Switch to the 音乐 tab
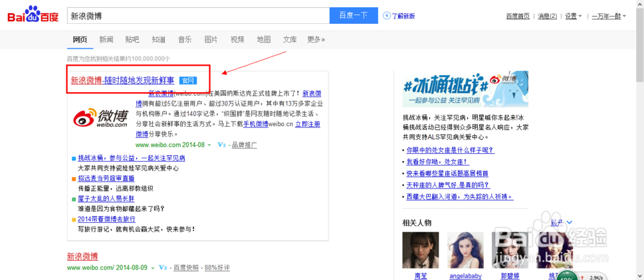Viewport: 644px width, 280px height. (185, 40)
